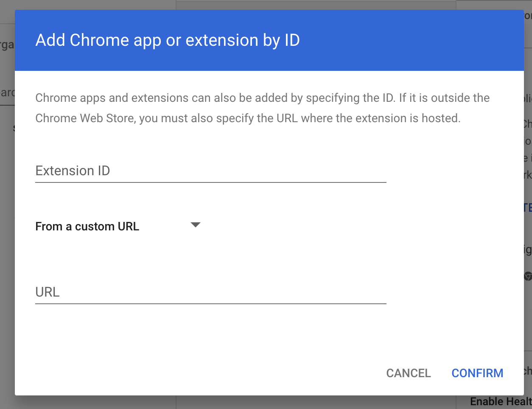Open the "From a custom URL" selector
This screenshot has height=409, width=532.
87,227
